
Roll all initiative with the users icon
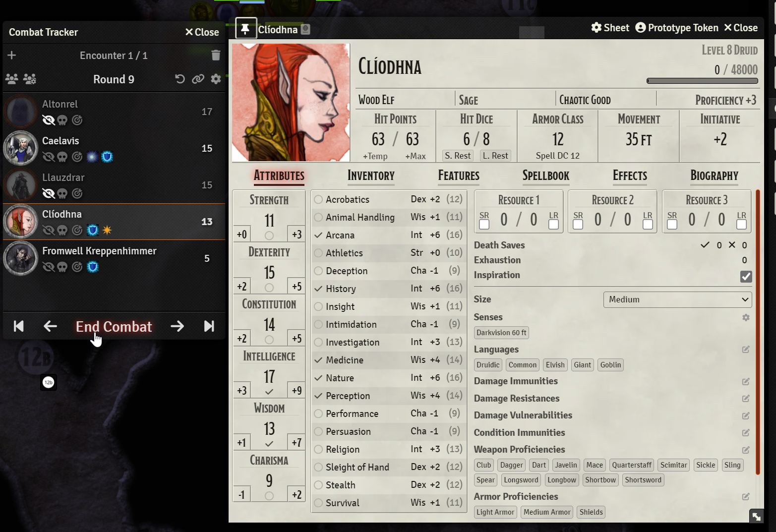12,79
